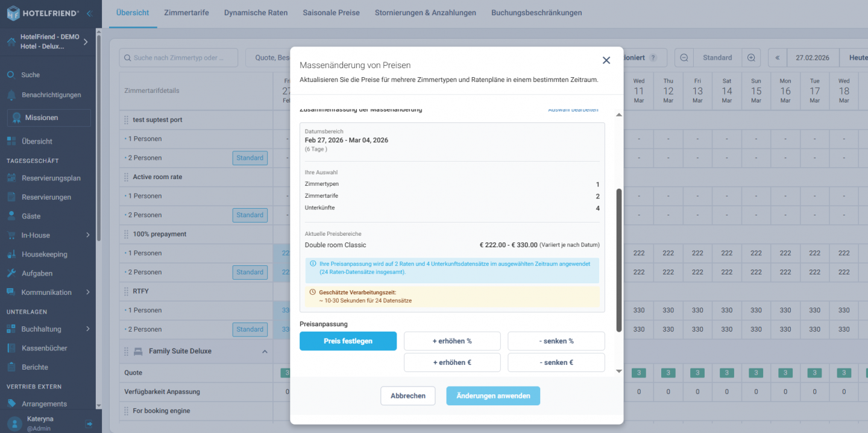
Task: Open the Stornierungen & Anzahlungen tab
Action: [x=425, y=12]
